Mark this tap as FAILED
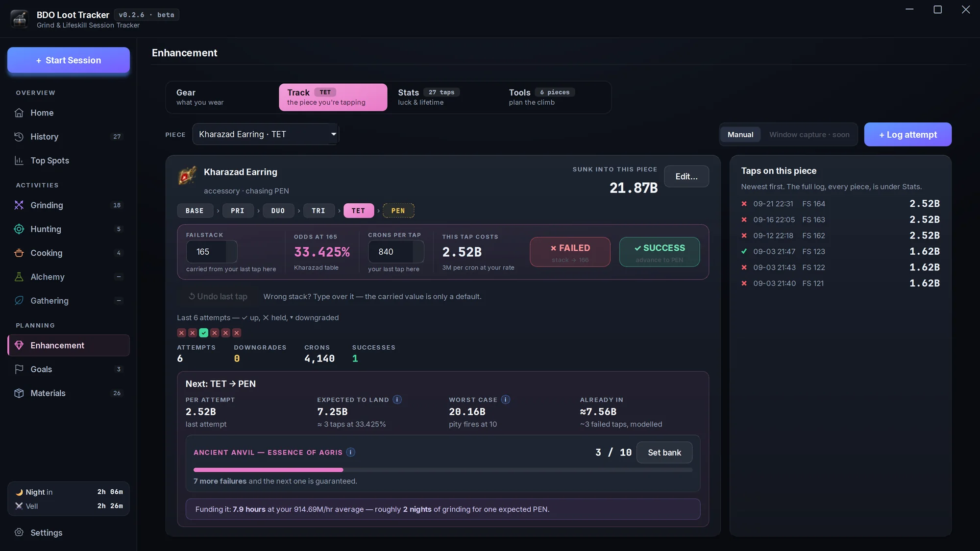Image resolution: width=980 pixels, height=551 pixels. [x=570, y=252]
